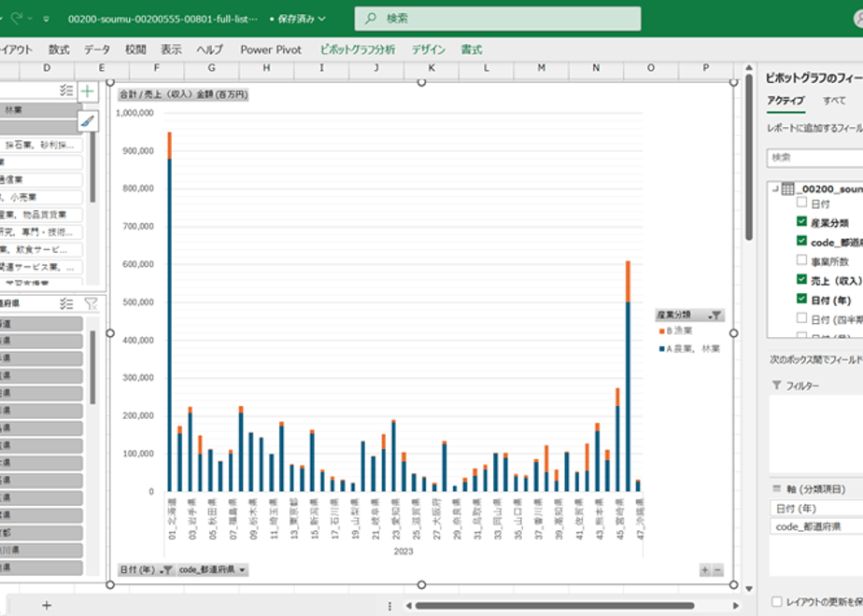This screenshot has width=863, height=616.
Task: Open the chart styles paintbrush button
Action: pyautogui.click(x=88, y=121)
